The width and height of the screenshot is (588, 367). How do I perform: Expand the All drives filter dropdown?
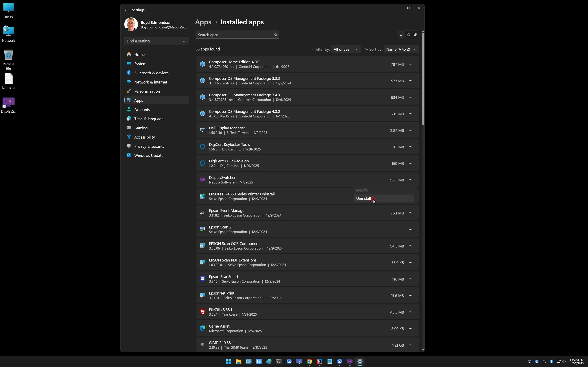click(345, 49)
